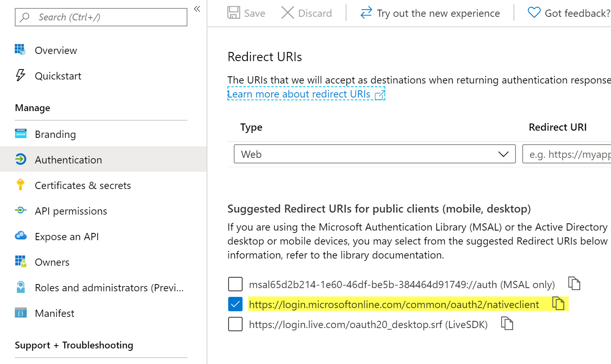Image resolution: width=611 pixels, height=364 pixels.
Task: Uncheck the nativeclient redirect URI checkbox
Action: [235, 304]
